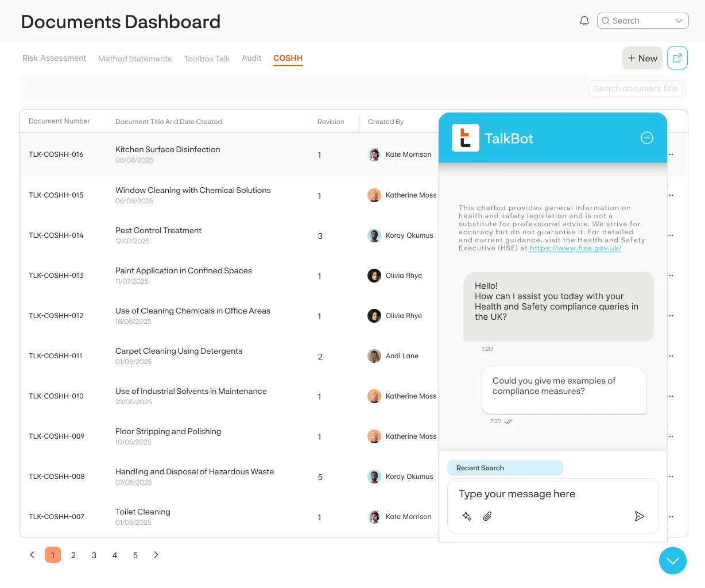Click the Revision column header
The image size is (705, 588).
[x=331, y=122]
